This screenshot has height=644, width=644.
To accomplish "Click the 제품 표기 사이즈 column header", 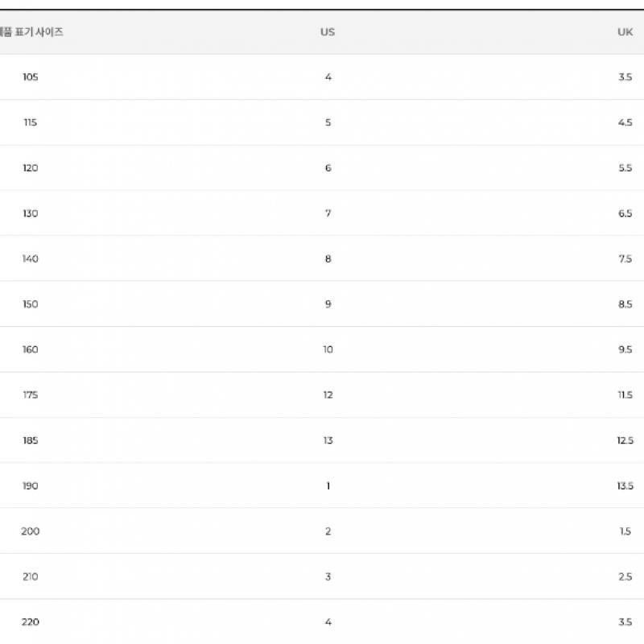I will (x=32, y=32).
